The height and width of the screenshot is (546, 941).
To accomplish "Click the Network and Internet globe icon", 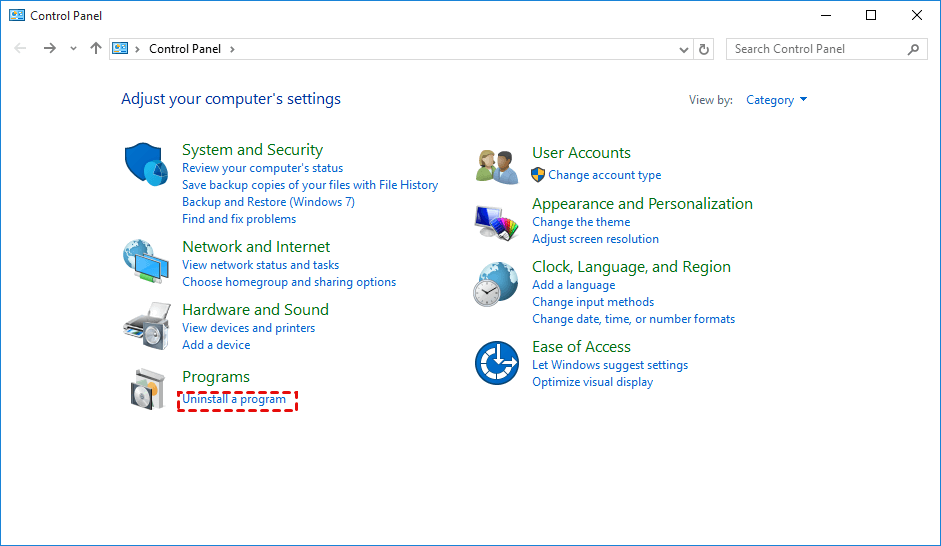I will [x=146, y=261].
